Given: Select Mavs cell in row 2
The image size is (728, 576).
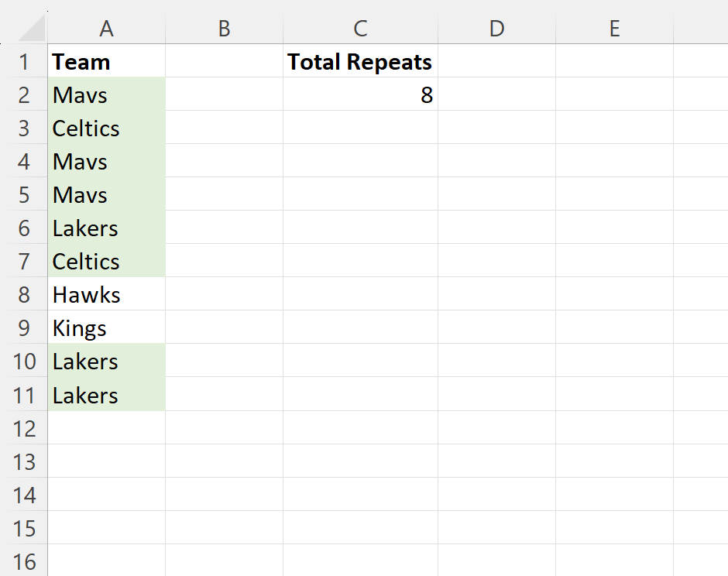Looking at the screenshot, I should pyautogui.click(x=106, y=94).
